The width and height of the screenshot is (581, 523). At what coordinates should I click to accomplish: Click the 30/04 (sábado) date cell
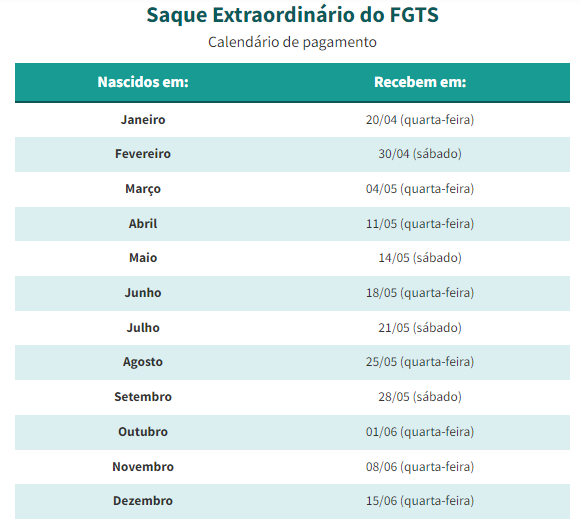420,154
